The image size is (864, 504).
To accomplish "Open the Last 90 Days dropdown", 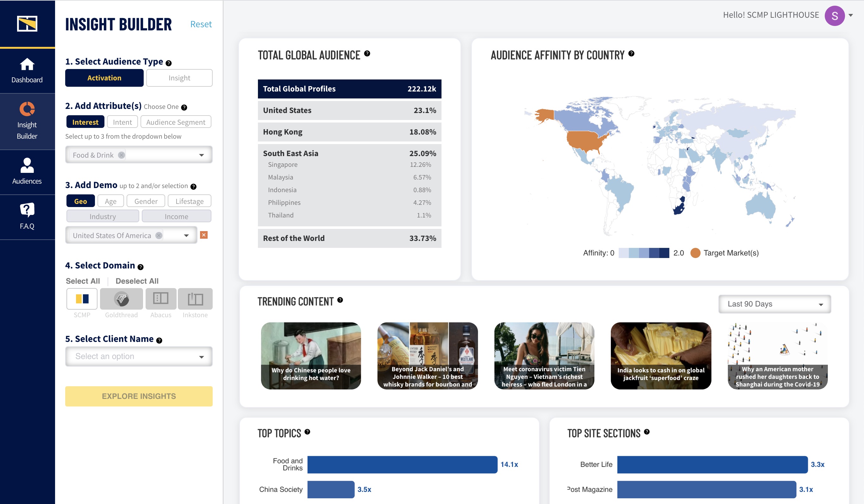I will (774, 304).
